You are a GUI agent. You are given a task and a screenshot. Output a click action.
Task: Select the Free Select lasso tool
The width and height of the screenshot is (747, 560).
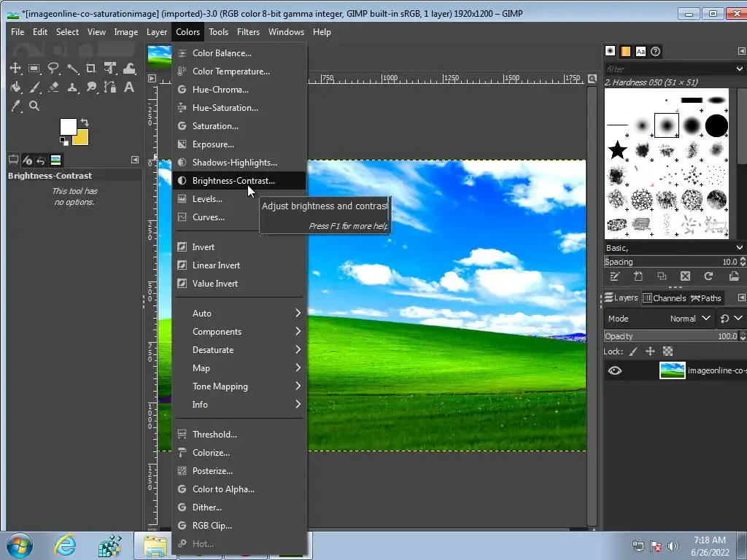53,69
